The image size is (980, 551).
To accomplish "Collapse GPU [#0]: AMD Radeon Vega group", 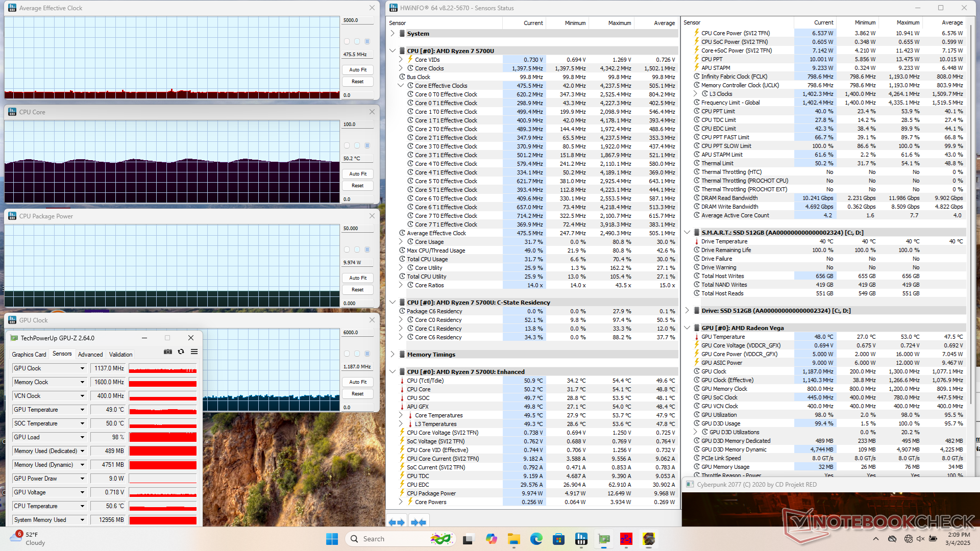I will (687, 328).
